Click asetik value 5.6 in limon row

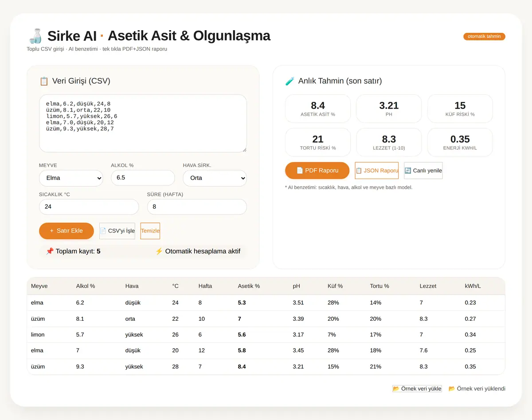tap(242, 334)
